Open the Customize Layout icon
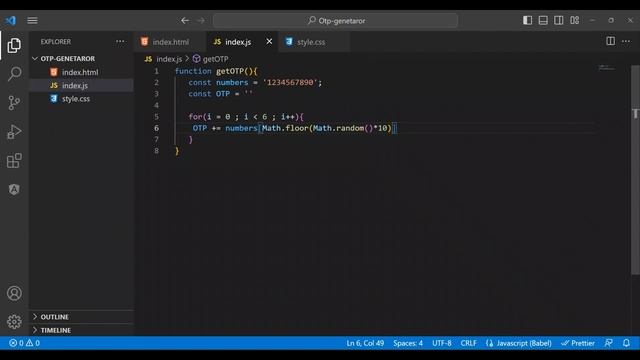640x360 pixels. pos(575,20)
